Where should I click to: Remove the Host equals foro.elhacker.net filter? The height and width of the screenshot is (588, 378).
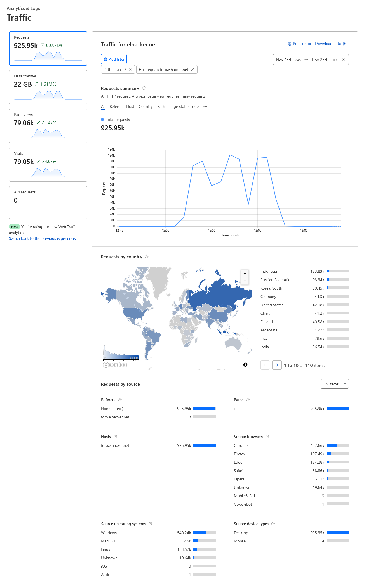pyautogui.click(x=193, y=70)
